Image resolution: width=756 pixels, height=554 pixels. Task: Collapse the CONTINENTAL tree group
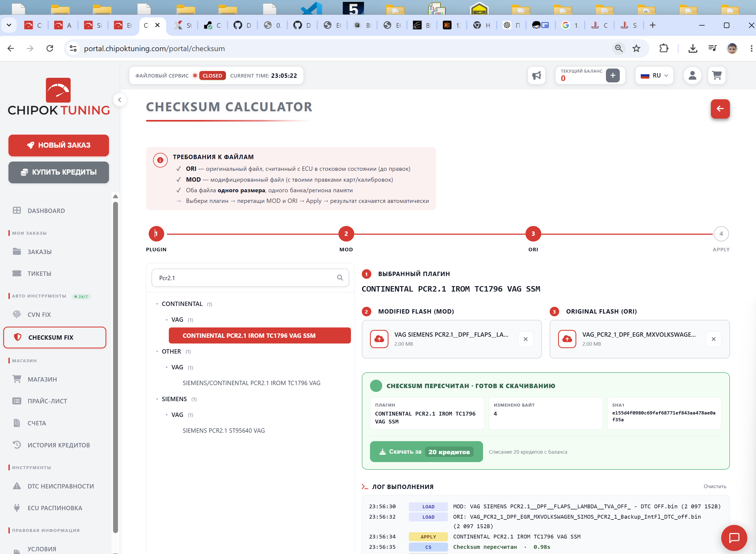[157, 304]
